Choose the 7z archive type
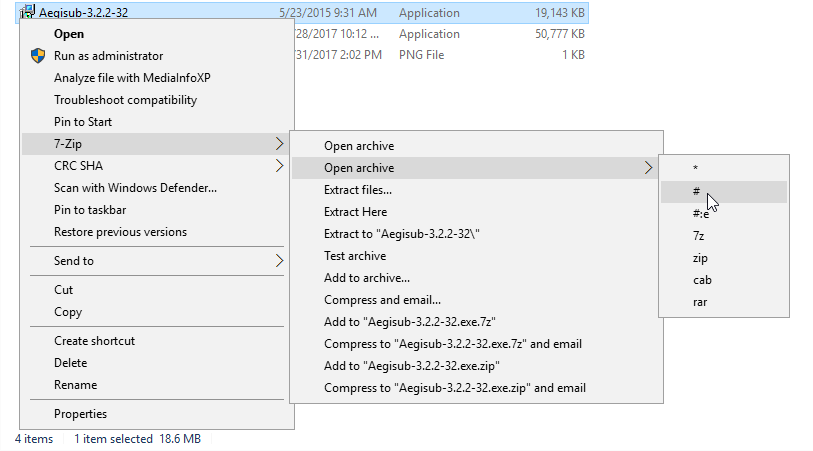 [x=698, y=236]
